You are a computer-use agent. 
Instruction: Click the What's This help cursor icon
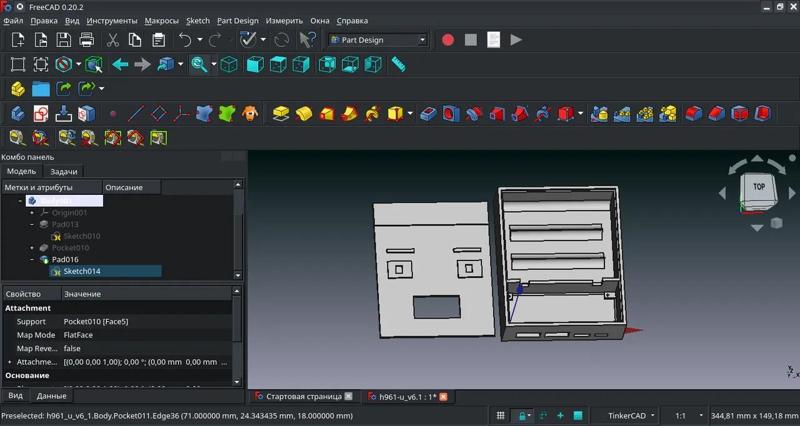coord(308,40)
